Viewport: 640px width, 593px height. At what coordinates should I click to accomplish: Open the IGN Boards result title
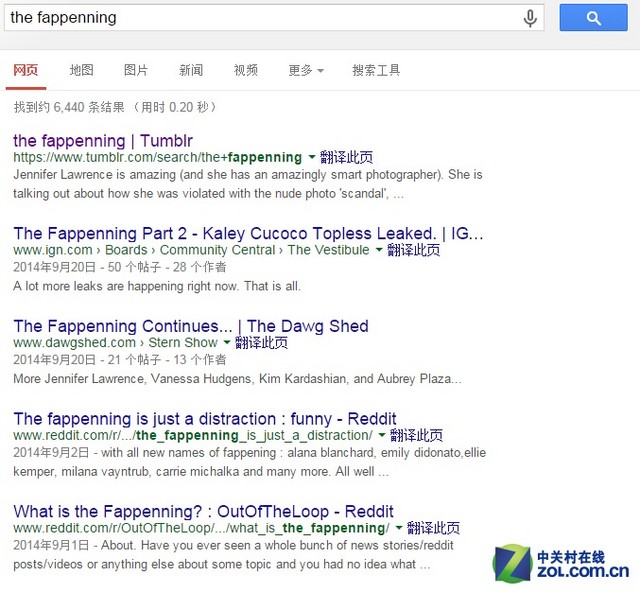coord(248,233)
